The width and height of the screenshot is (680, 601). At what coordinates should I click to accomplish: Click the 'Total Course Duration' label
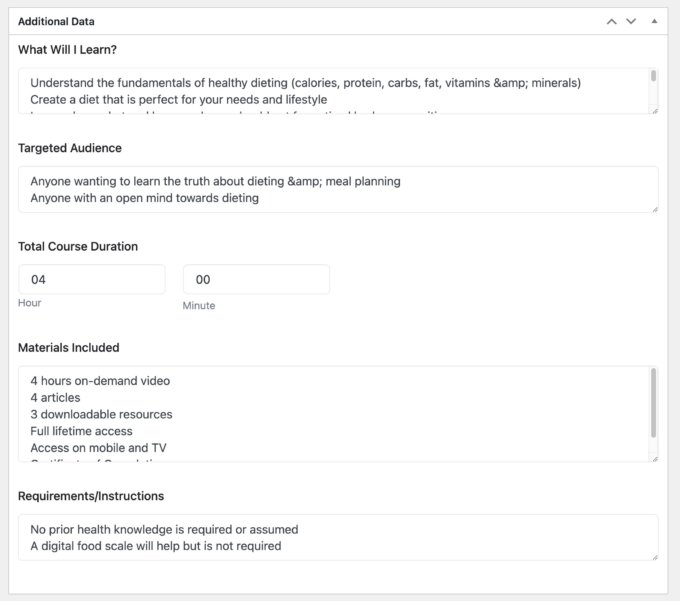[x=78, y=246]
